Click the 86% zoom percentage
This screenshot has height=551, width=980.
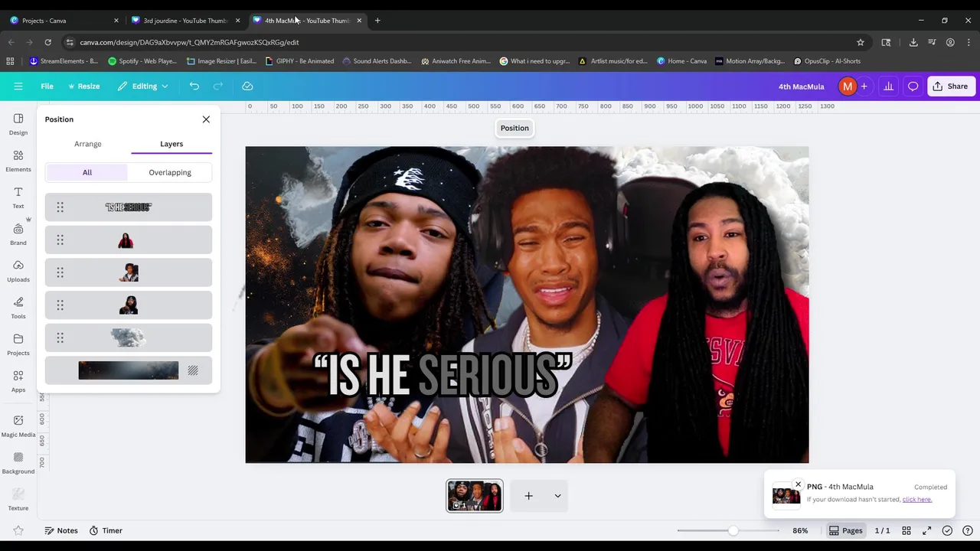(x=800, y=530)
